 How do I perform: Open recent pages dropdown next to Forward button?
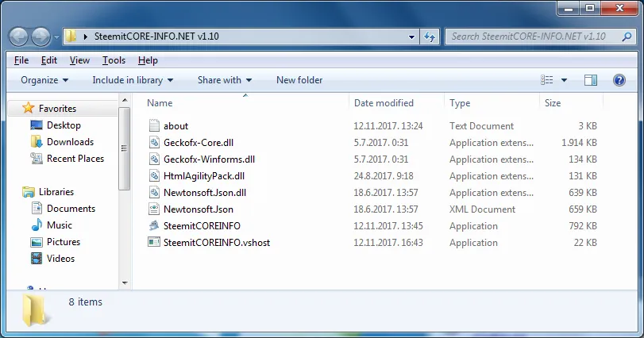point(56,37)
